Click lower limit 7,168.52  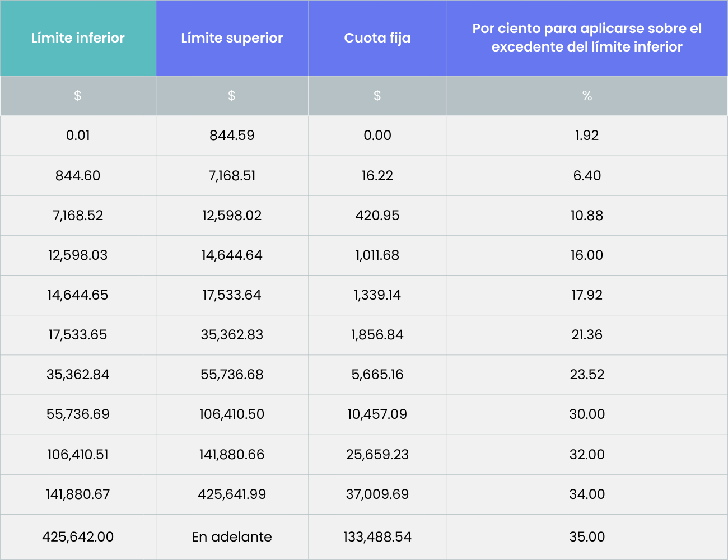point(78,215)
